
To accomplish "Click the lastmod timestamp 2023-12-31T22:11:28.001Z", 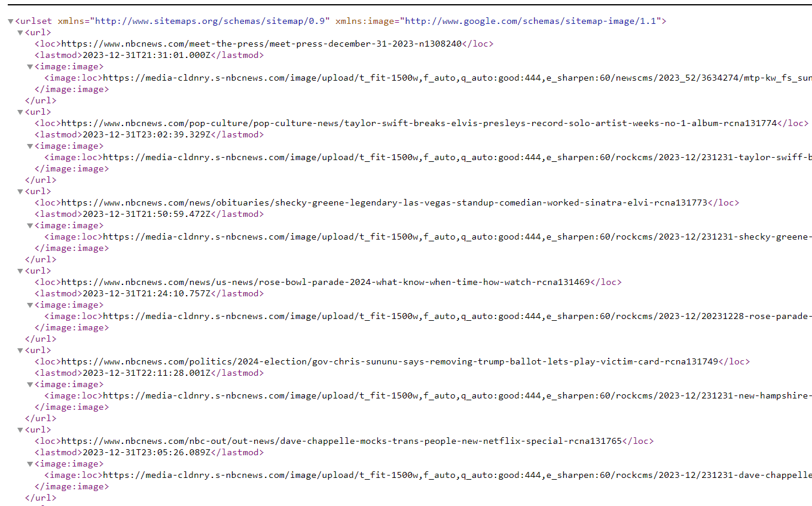I will [146, 373].
